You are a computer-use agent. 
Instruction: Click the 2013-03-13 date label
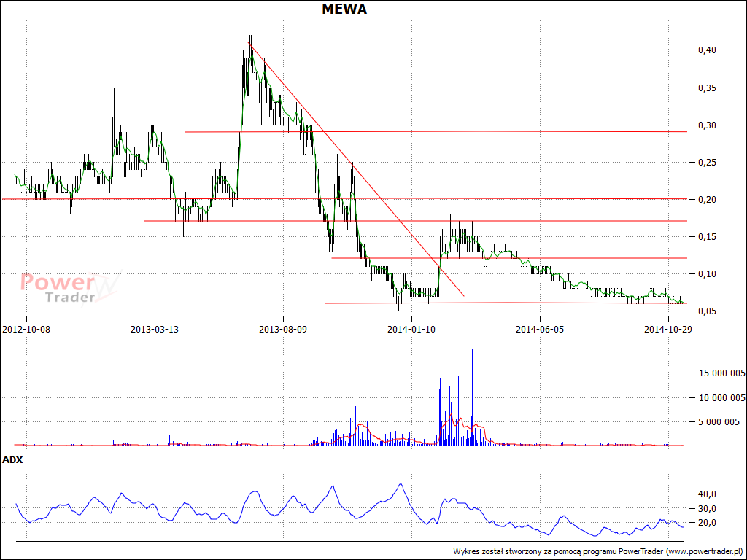pyautogui.click(x=155, y=329)
